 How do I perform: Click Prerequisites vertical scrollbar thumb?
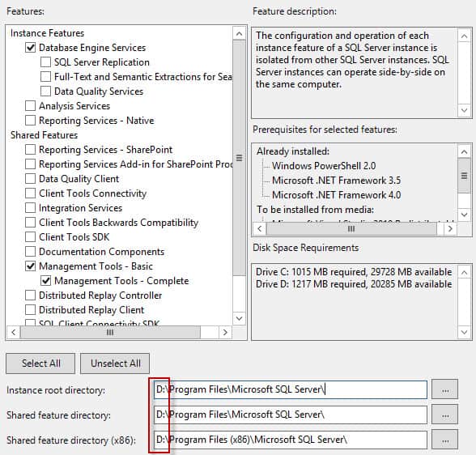tap(464, 176)
